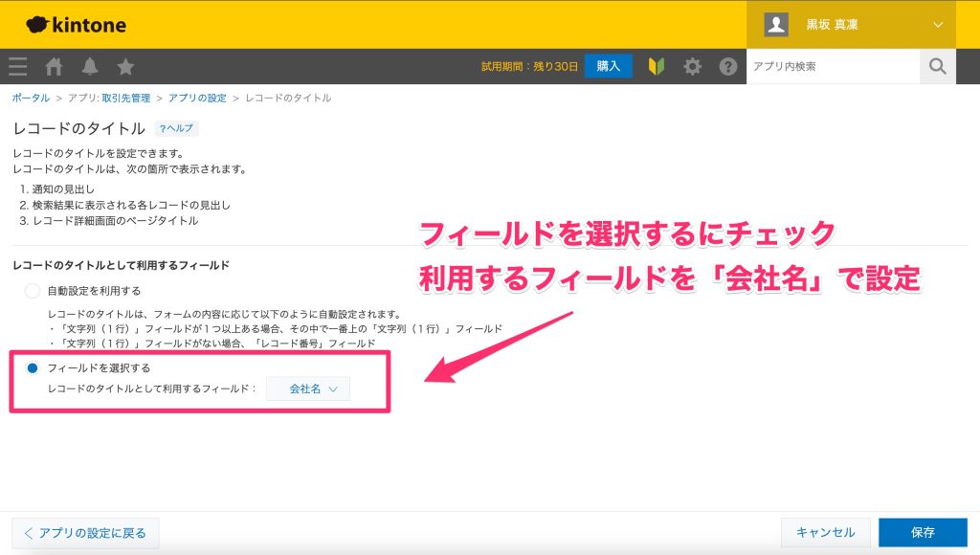The width and height of the screenshot is (980, 555).
Task: Click アプリの設定に戻る button
Action: pyautogui.click(x=85, y=533)
